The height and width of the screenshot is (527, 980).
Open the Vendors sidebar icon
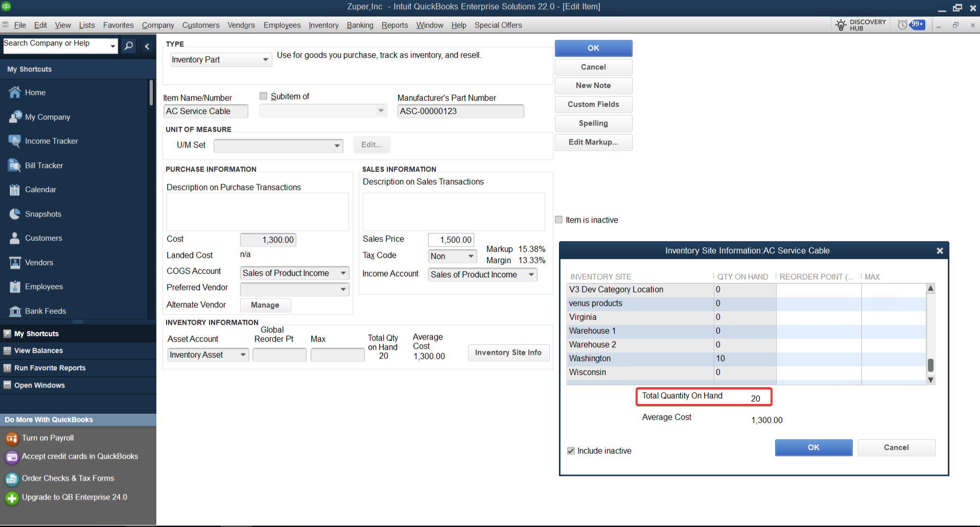(x=15, y=262)
